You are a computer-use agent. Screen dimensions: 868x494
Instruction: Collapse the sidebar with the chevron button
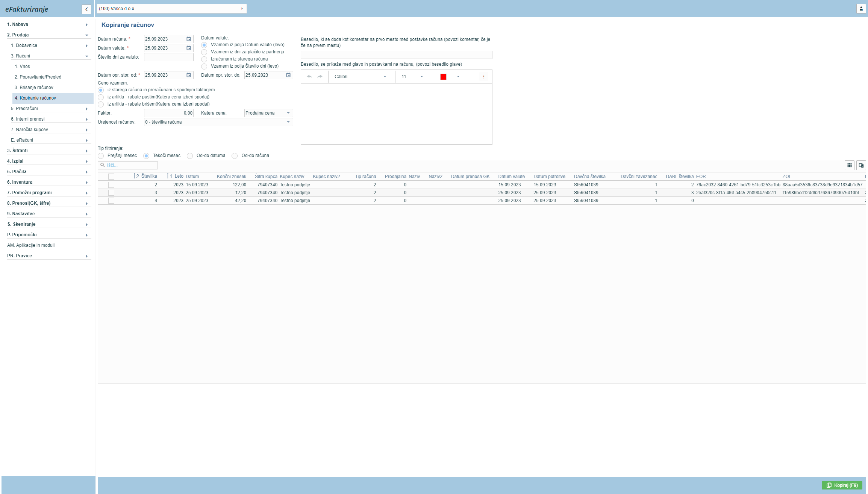click(x=86, y=9)
